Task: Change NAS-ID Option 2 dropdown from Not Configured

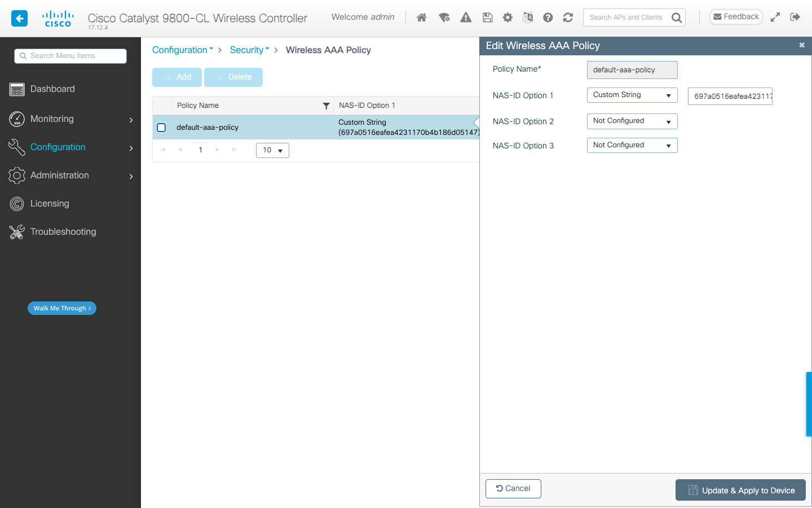Action: pos(632,121)
